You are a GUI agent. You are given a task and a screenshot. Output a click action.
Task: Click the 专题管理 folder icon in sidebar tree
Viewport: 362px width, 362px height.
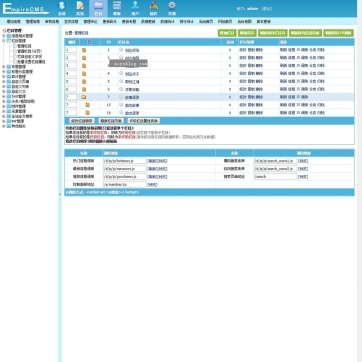[9, 67]
